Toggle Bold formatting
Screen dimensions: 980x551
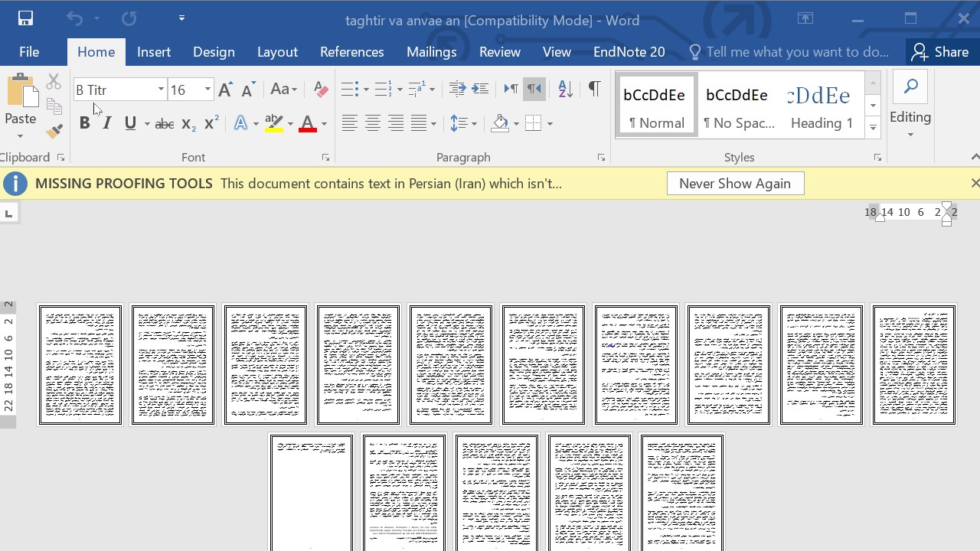pyautogui.click(x=84, y=124)
